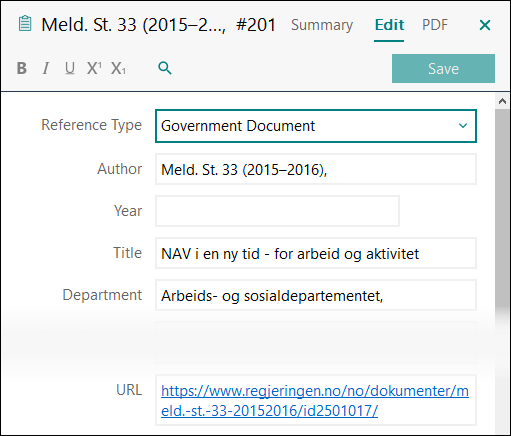This screenshot has width=511, height=436.
Task: Click the magnifier search icon
Action: coord(165,68)
